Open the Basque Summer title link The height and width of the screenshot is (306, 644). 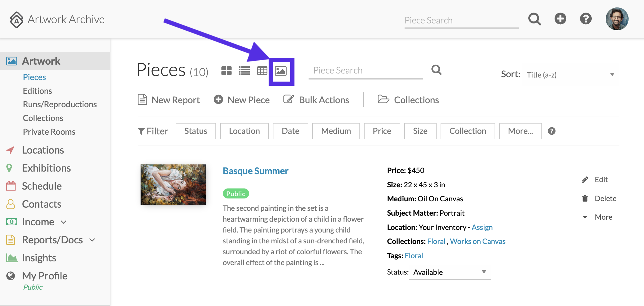(255, 171)
